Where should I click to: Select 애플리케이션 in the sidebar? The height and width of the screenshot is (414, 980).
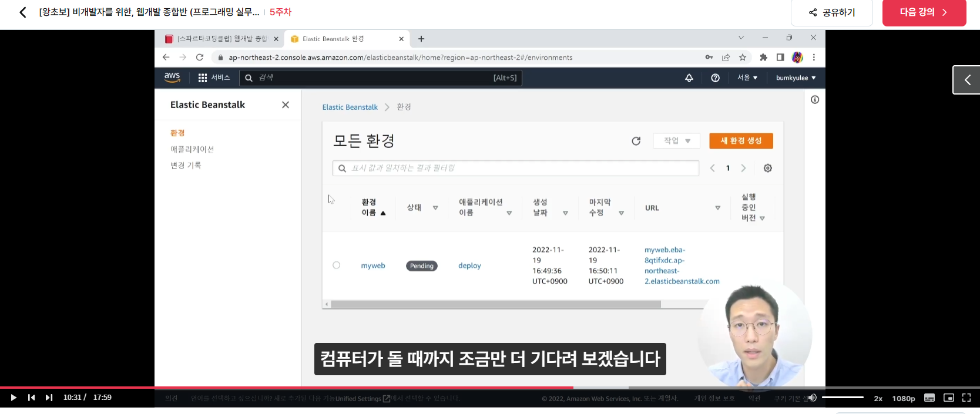(192, 149)
